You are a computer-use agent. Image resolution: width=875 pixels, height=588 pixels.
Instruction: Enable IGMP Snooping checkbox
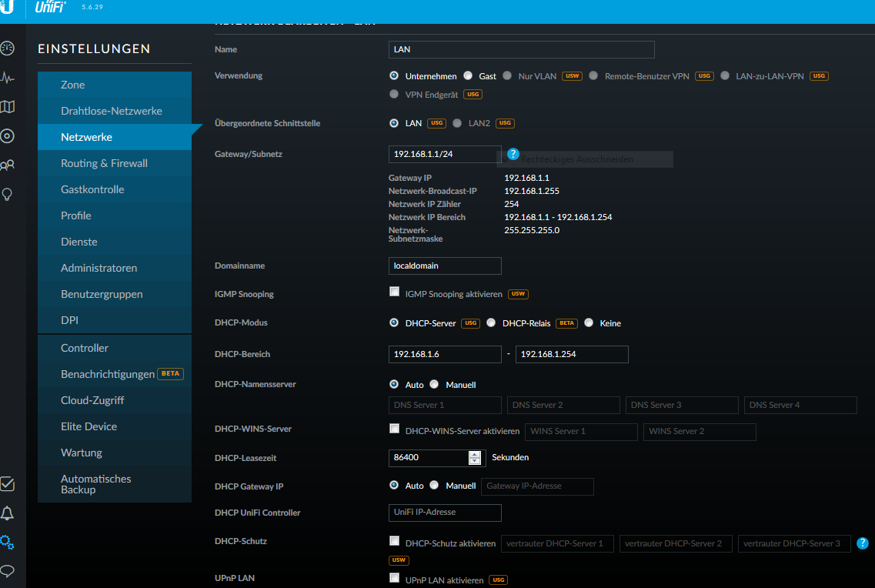click(x=395, y=292)
